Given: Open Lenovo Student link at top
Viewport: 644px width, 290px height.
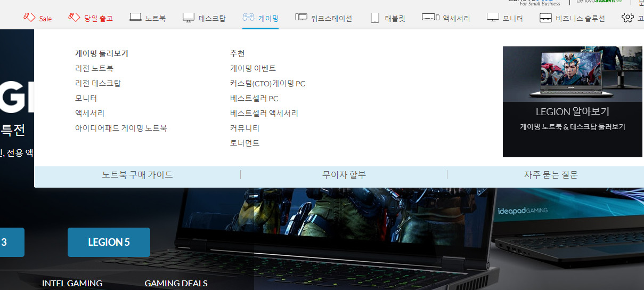Looking at the screenshot, I should click(599, 2).
